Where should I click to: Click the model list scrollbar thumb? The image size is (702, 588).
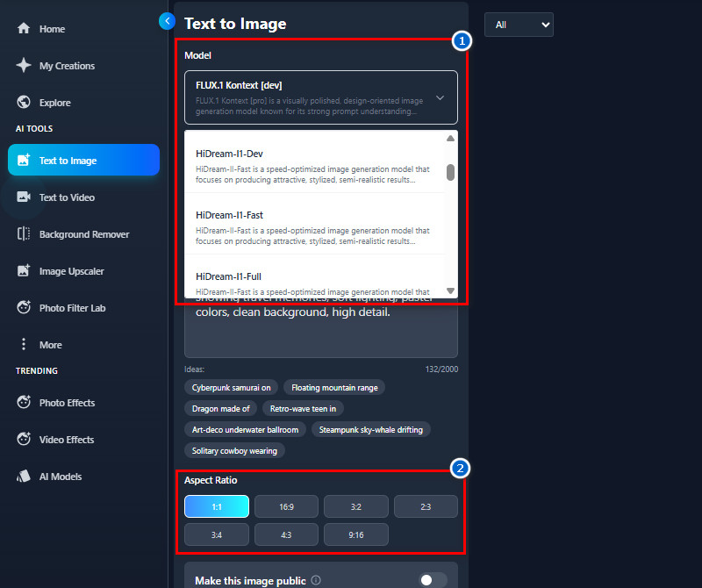tap(450, 172)
